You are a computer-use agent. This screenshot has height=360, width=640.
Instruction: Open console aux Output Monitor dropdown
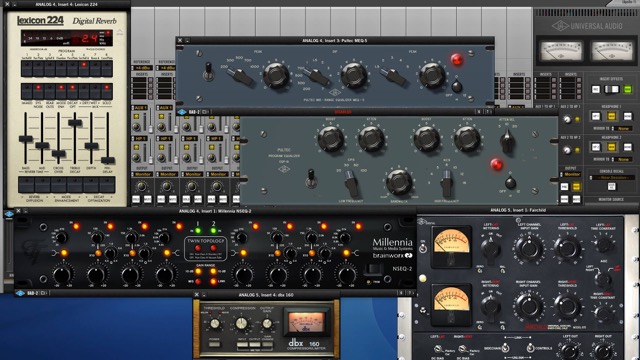click(x=572, y=174)
